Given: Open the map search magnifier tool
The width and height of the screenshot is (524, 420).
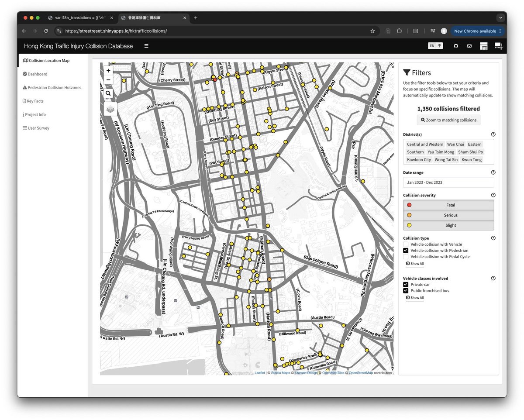Looking at the screenshot, I should point(109,93).
